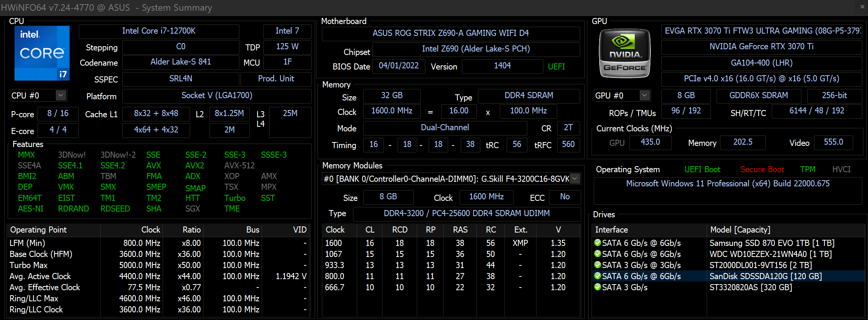
Task: Select the Microsoft Windows 11 Professional build text
Action: pyautogui.click(x=728, y=184)
